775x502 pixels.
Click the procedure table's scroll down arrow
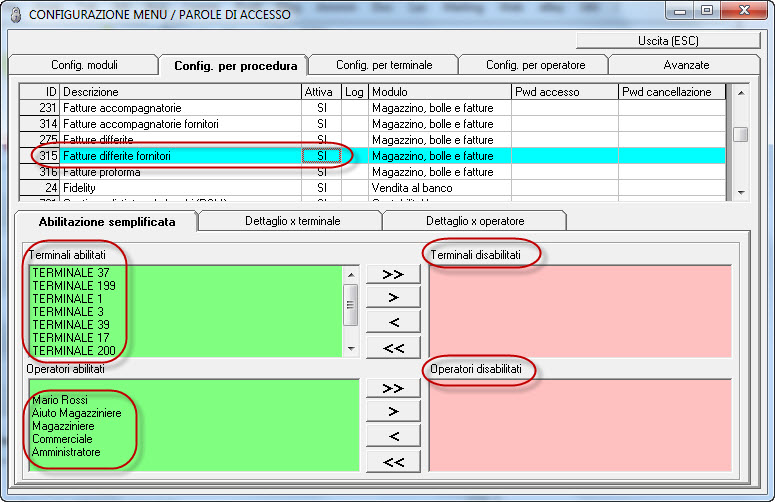point(740,192)
